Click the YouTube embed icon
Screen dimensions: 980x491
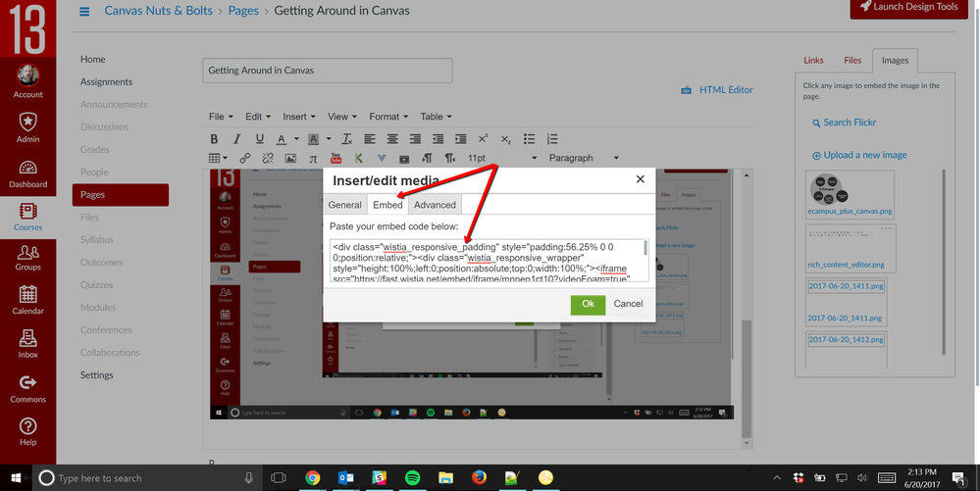335,158
